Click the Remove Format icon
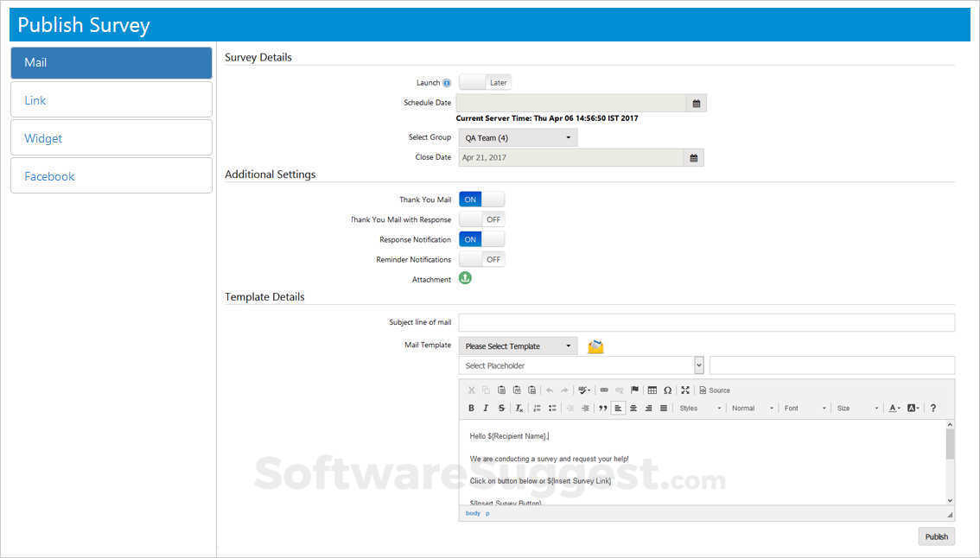The height and width of the screenshot is (558, 980). pos(519,408)
